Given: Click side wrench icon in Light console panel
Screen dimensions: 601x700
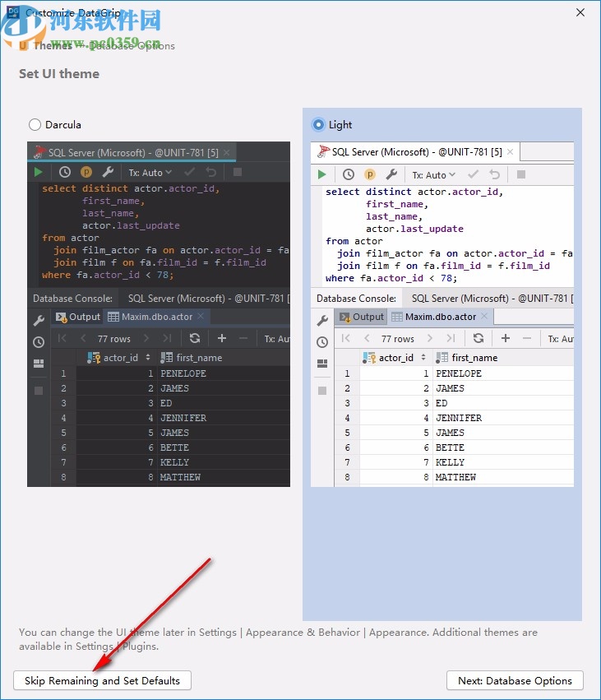Looking at the screenshot, I should point(322,320).
